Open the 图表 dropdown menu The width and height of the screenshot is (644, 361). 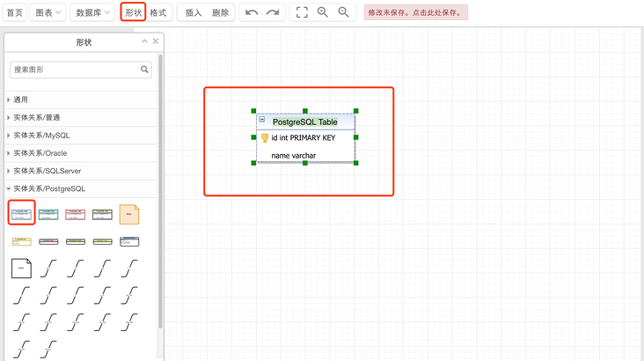(x=48, y=12)
